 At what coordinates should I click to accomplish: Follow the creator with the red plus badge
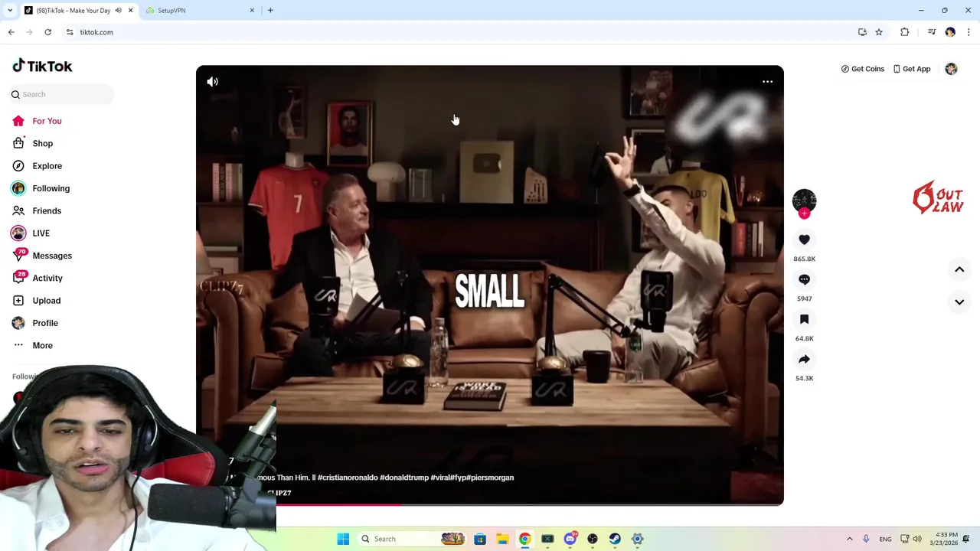point(804,214)
